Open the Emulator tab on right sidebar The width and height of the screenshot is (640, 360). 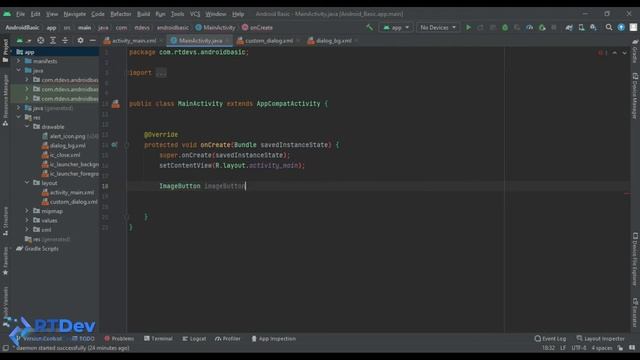click(635, 312)
